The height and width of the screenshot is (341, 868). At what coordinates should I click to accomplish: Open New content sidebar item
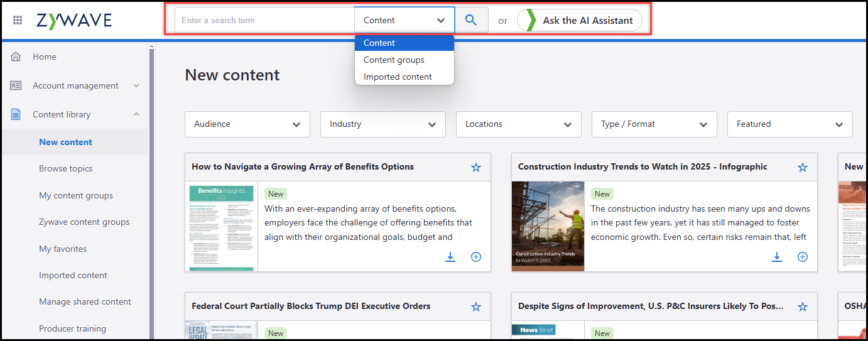pos(65,142)
